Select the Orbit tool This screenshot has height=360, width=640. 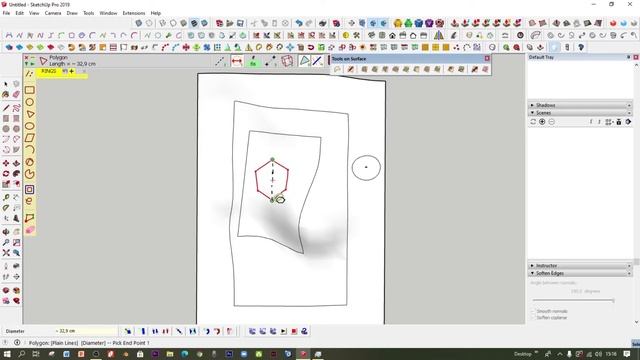click(x=6, y=232)
